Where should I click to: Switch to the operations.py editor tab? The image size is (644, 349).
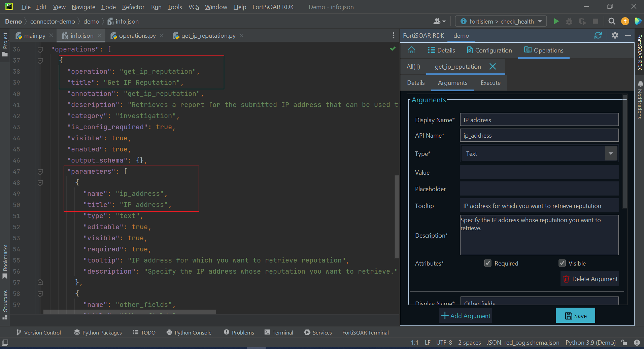pyautogui.click(x=137, y=35)
